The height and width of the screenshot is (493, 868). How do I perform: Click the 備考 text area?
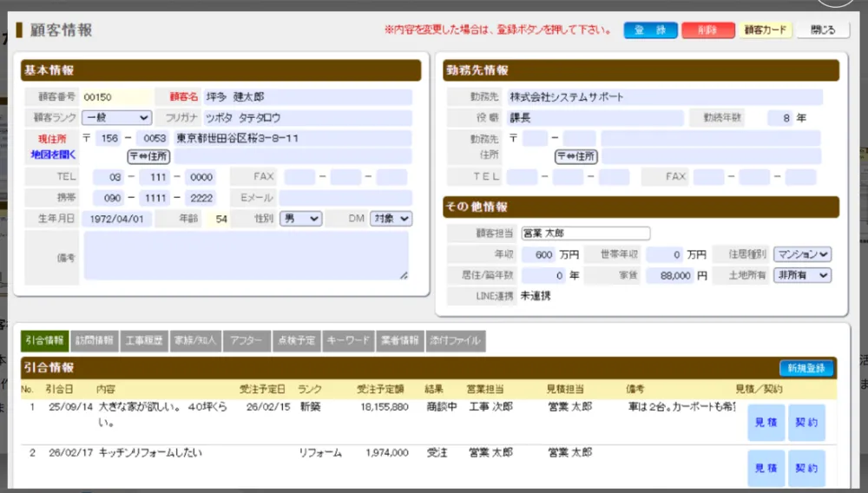tap(247, 256)
